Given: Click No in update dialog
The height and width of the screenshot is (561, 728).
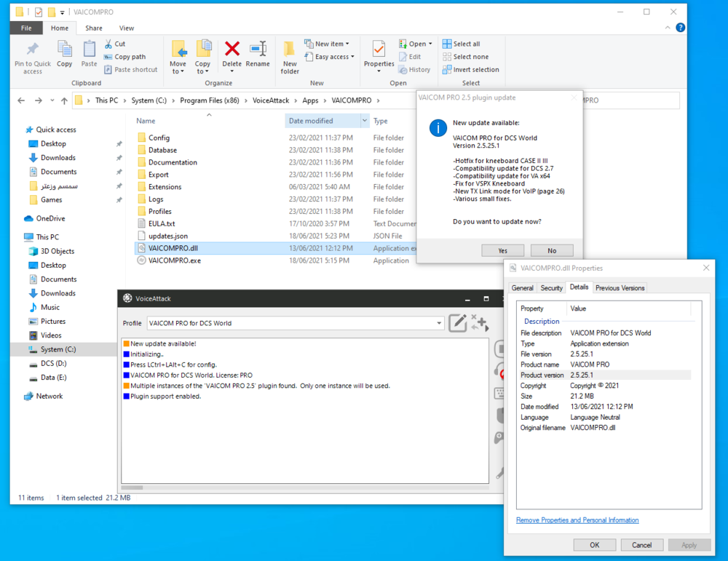Looking at the screenshot, I should tap(552, 250).
